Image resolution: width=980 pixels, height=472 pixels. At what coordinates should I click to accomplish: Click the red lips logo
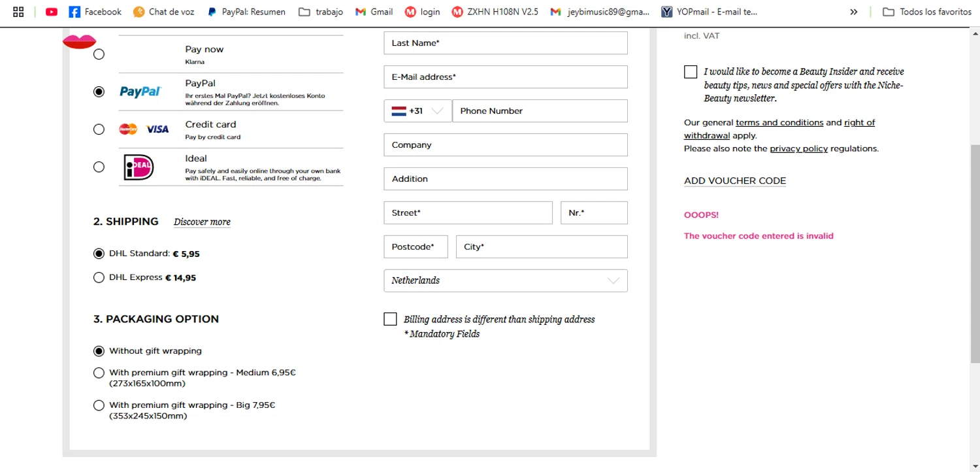[79, 41]
